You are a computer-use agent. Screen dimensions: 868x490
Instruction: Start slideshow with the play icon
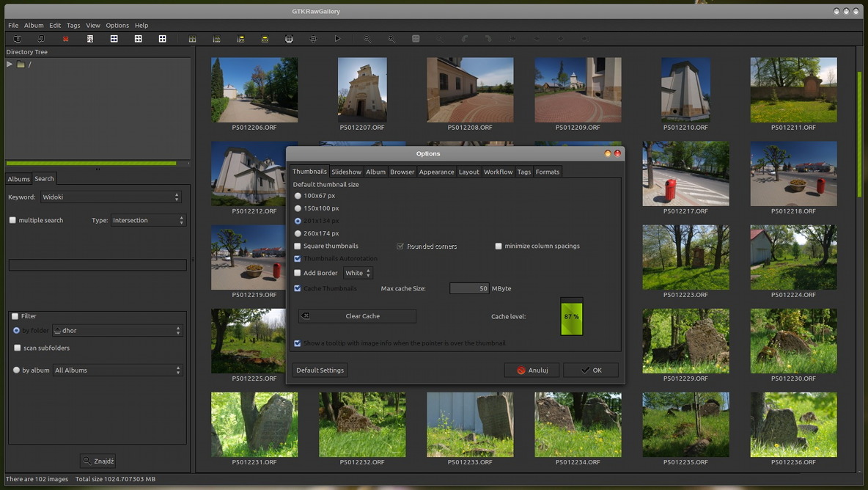click(337, 39)
